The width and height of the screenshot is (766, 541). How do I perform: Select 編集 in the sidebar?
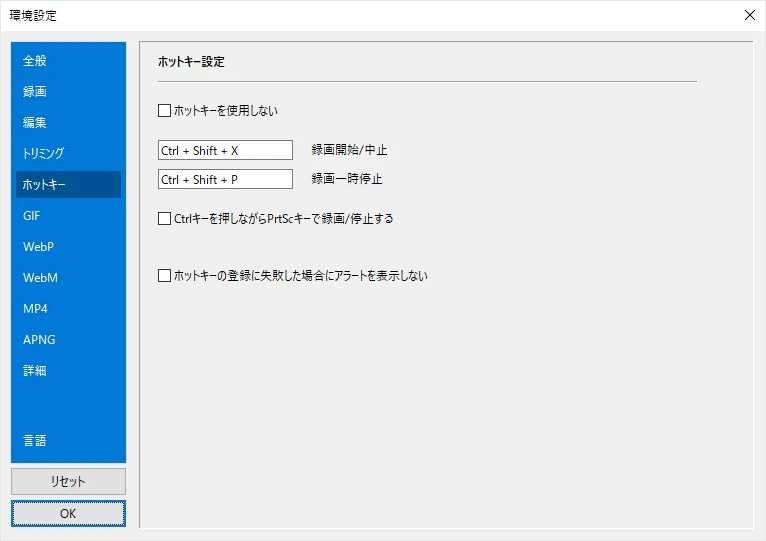pos(35,123)
